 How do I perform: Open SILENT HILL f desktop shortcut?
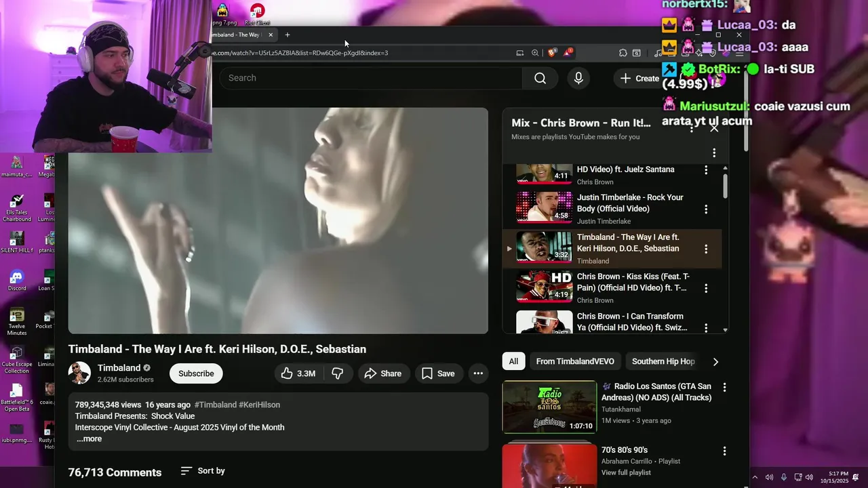pos(17,243)
